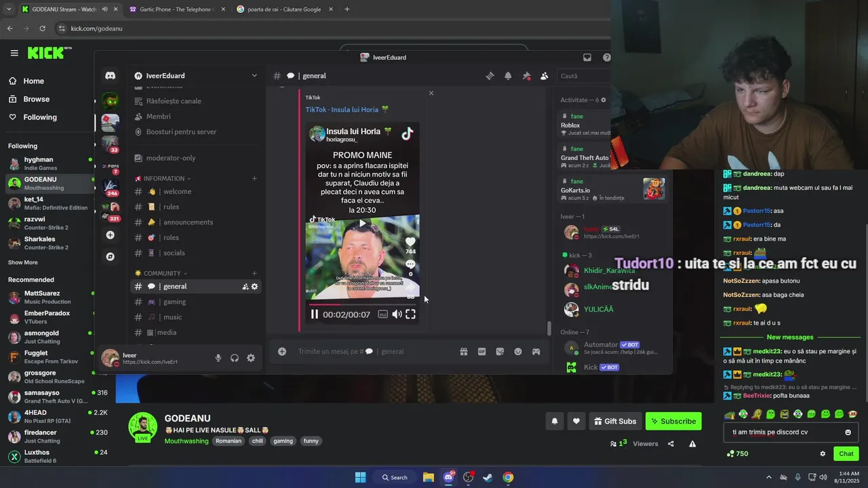Viewport: 868px width, 488px height.
Task: Expand Show More under Following
Action: pyautogui.click(x=23, y=262)
